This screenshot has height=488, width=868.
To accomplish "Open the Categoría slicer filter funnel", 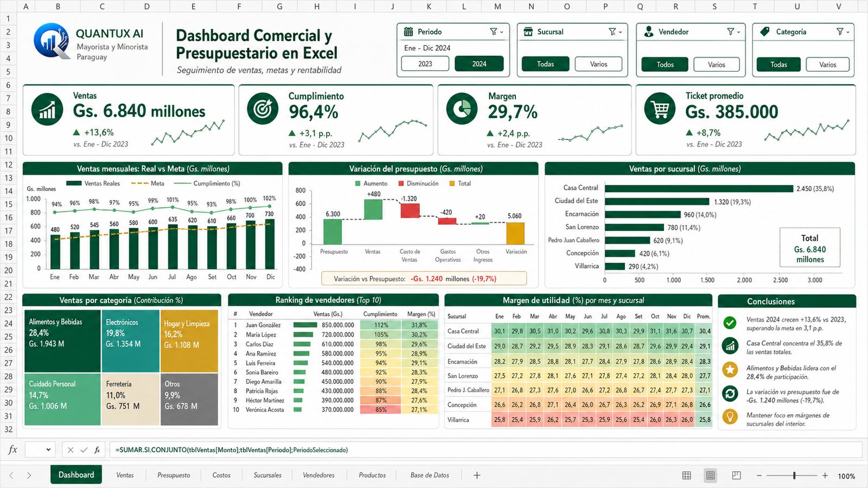I will 840,32.
